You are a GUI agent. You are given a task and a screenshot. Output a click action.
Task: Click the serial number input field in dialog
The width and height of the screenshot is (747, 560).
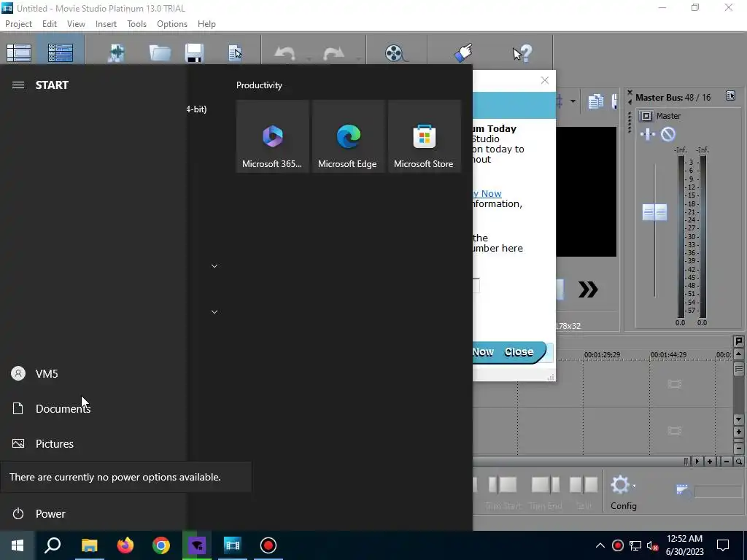click(476, 285)
